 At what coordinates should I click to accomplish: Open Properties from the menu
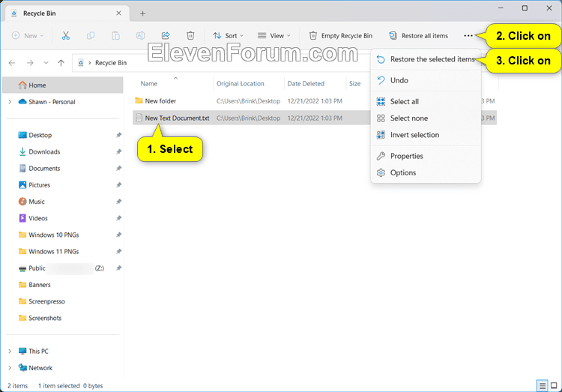[x=426, y=156]
